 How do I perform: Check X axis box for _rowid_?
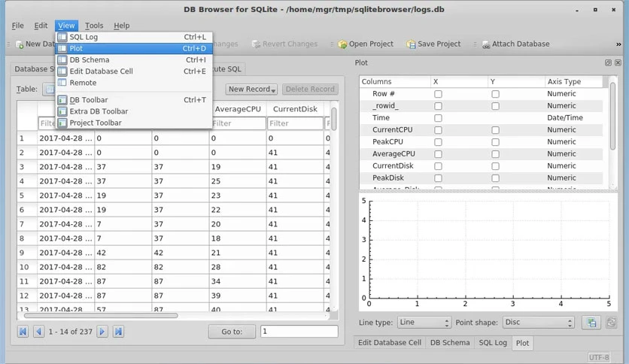point(438,106)
